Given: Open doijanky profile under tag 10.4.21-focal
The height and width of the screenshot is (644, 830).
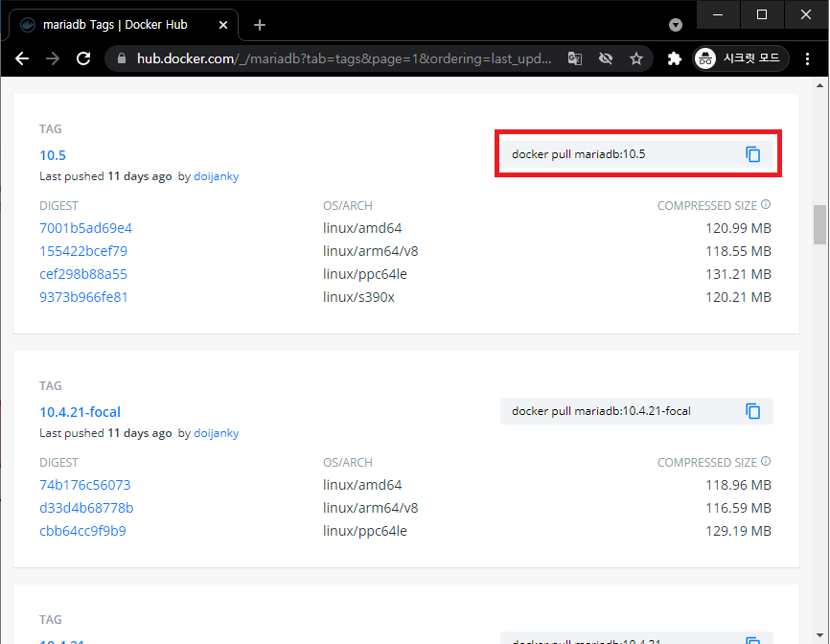Looking at the screenshot, I should (x=217, y=433).
